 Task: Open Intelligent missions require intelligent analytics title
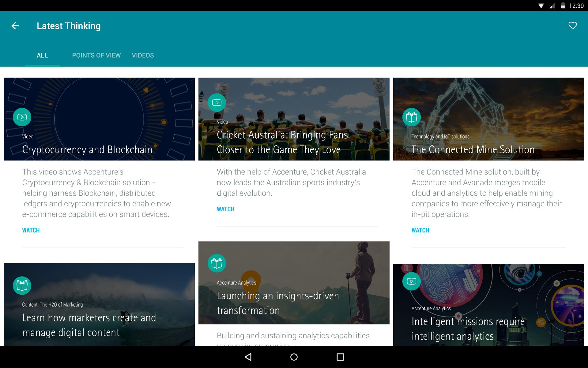tap(468, 329)
